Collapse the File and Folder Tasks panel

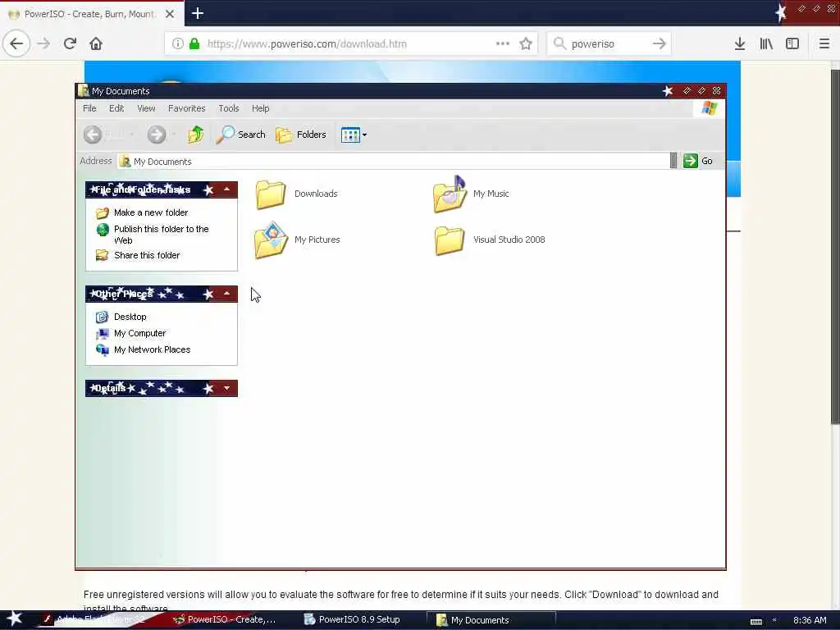tap(226, 189)
